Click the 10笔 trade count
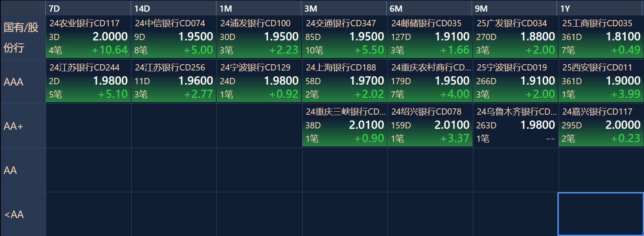The width and height of the screenshot is (644, 236). click(x=314, y=50)
